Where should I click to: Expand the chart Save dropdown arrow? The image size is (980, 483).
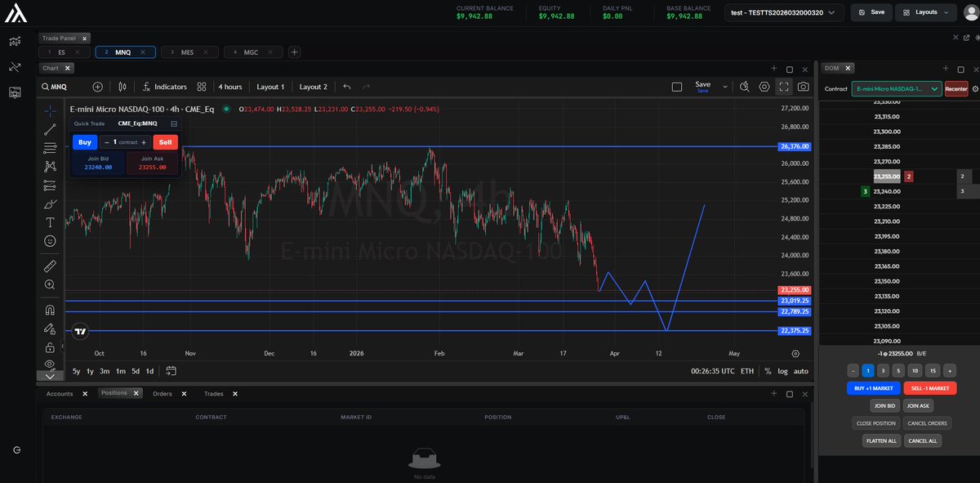[725, 87]
